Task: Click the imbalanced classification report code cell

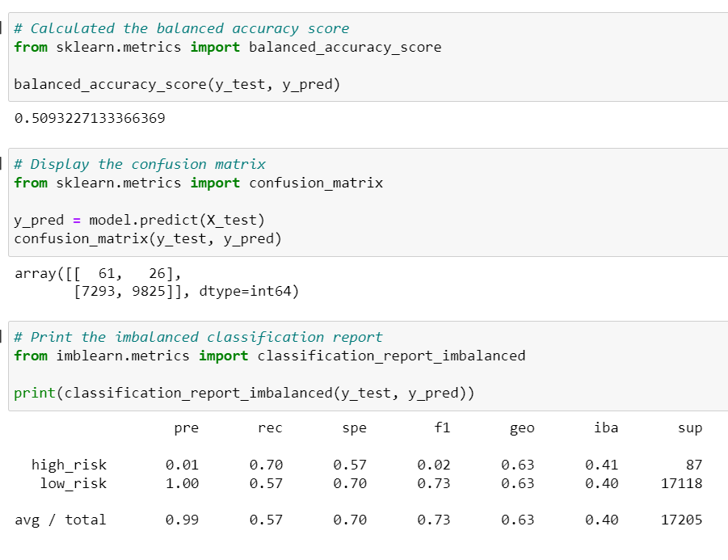Action: coord(368,366)
